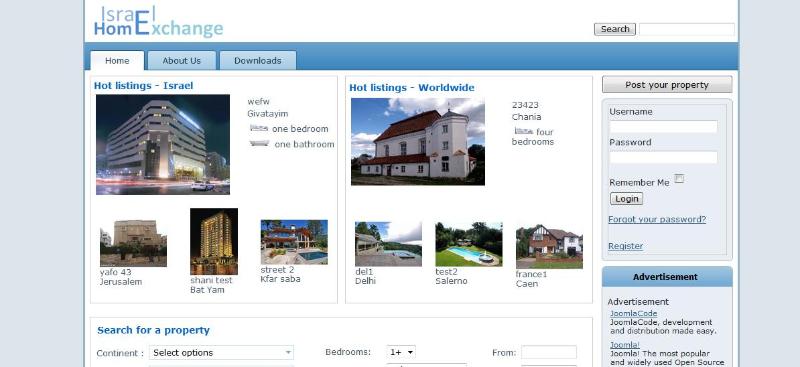Open the Givatayim building listing photo
This screenshot has width=800, height=367.
[163, 144]
